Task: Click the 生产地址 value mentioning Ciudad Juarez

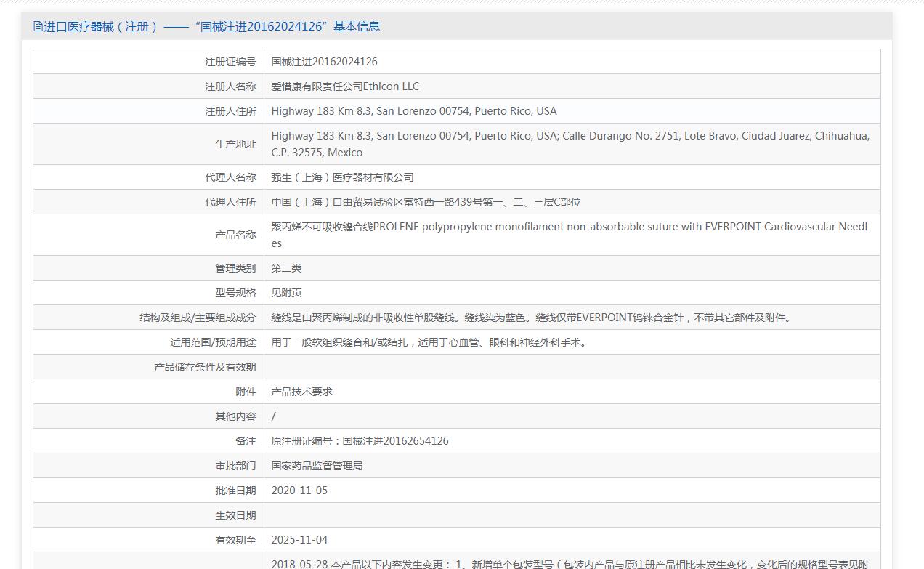Action: (570, 144)
